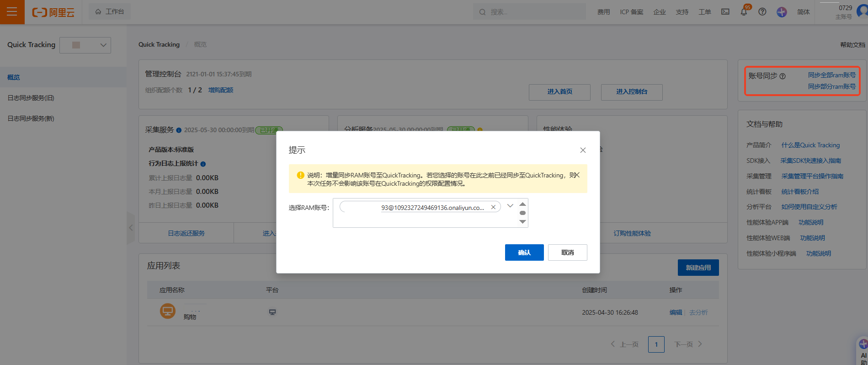Image resolution: width=868 pixels, height=365 pixels.
Task: Open the 工单 top menu
Action: point(705,12)
